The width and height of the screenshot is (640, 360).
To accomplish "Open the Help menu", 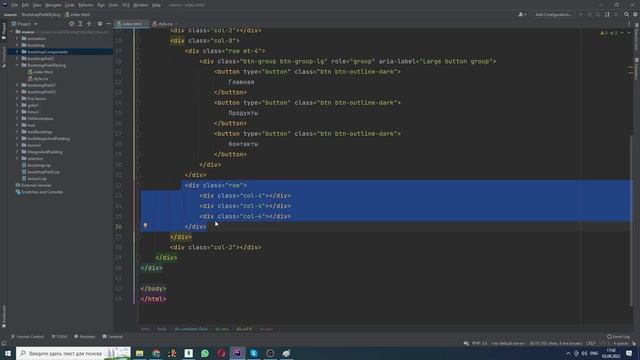I will pyautogui.click(x=156, y=5).
